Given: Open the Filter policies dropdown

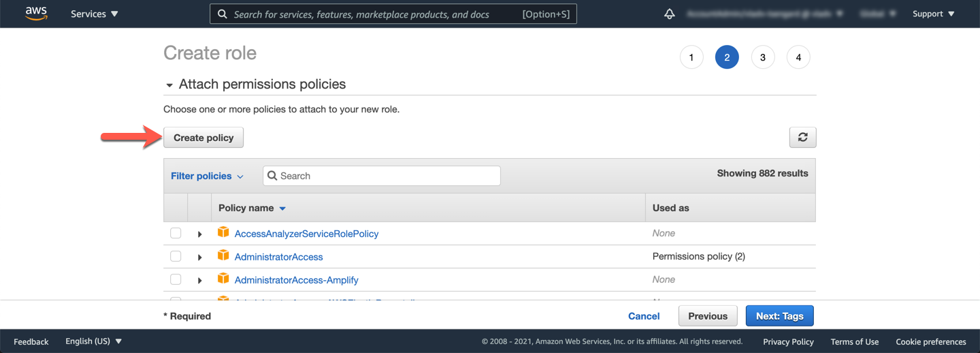Looking at the screenshot, I should tap(207, 176).
